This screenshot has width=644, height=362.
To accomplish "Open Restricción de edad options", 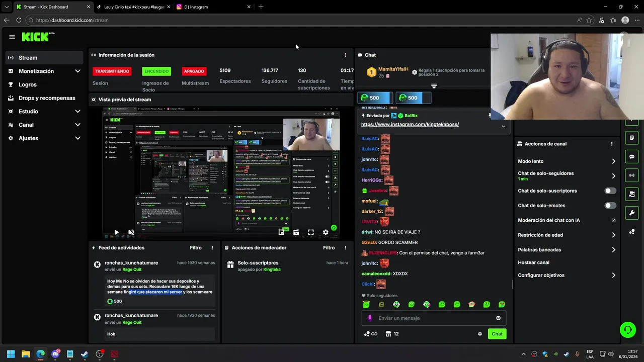I will [567, 235].
